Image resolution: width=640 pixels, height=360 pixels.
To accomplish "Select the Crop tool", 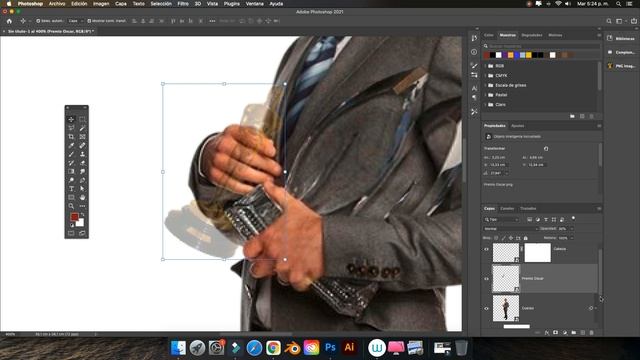I will coord(71,137).
